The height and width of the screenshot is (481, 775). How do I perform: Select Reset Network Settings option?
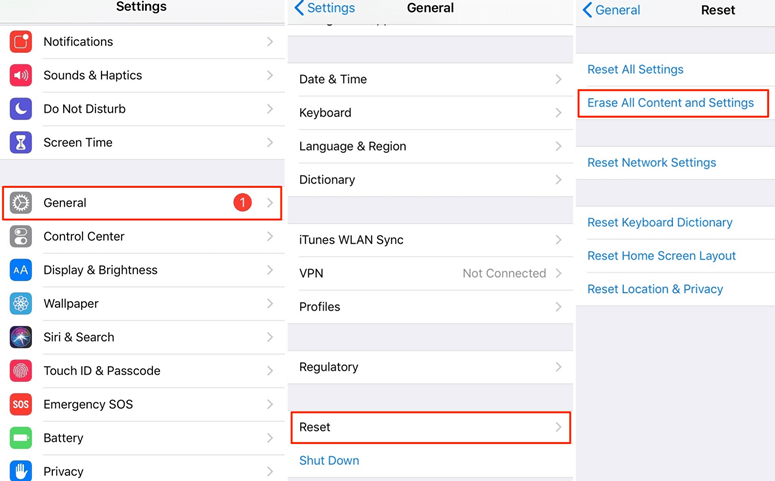[x=651, y=163]
